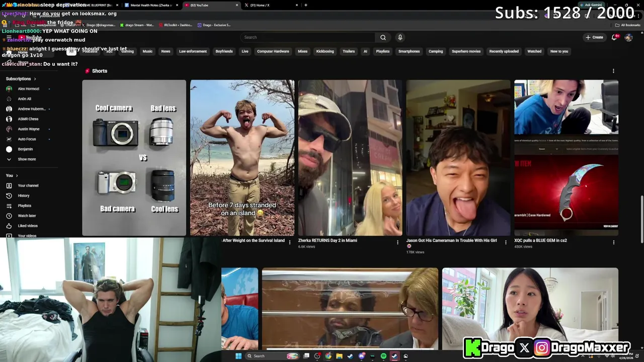Click Ask Gemini in the browser
644x362 pixels.
point(591,5)
